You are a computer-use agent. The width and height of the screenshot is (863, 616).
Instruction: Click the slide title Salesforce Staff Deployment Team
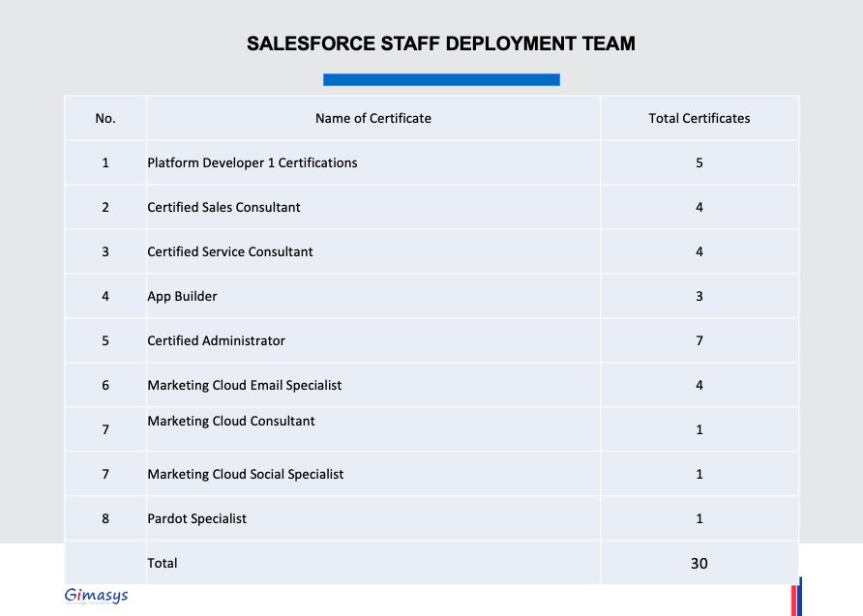pos(441,44)
